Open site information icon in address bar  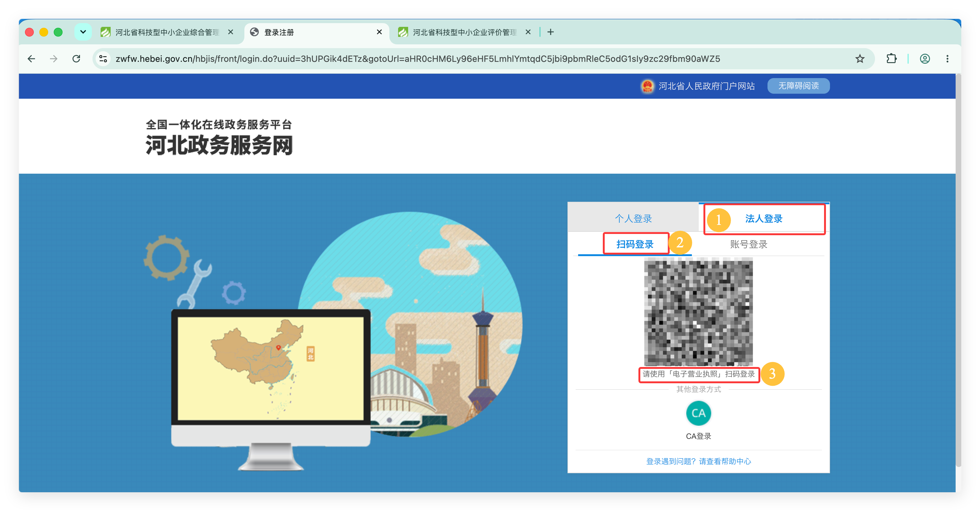tap(103, 58)
